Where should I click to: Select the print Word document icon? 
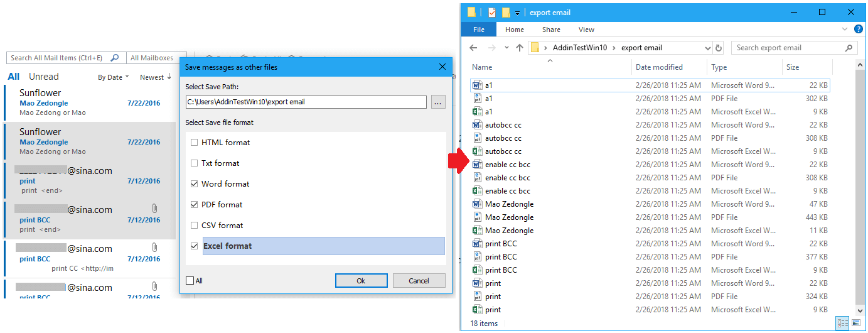tap(477, 283)
